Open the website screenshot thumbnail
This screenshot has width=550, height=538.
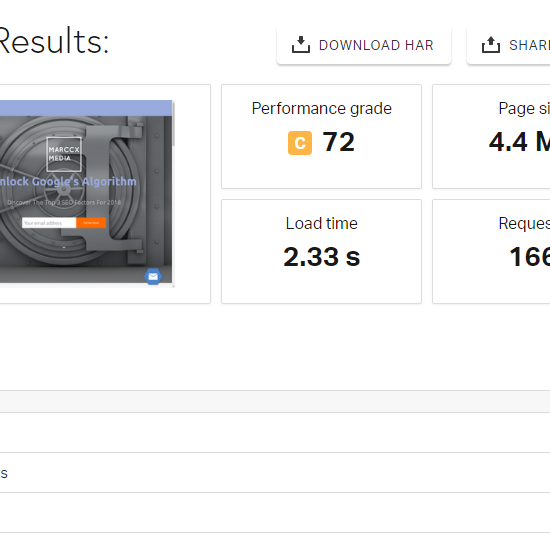(86, 194)
